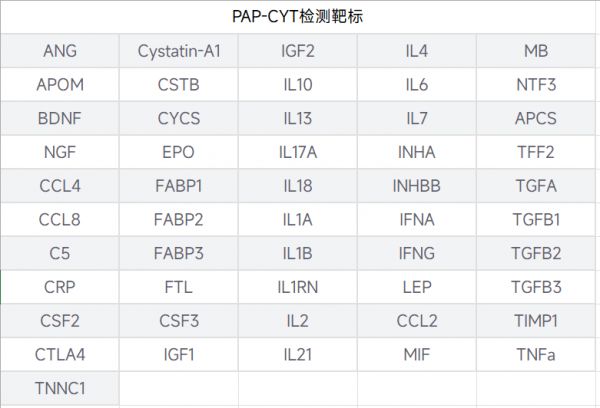
Task: Click the CTLA4 cell
Action: click(60, 355)
